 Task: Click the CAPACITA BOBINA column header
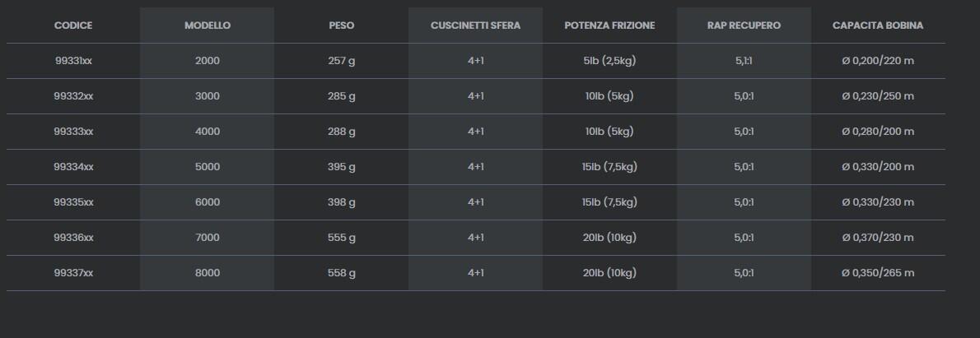(878, 25)
